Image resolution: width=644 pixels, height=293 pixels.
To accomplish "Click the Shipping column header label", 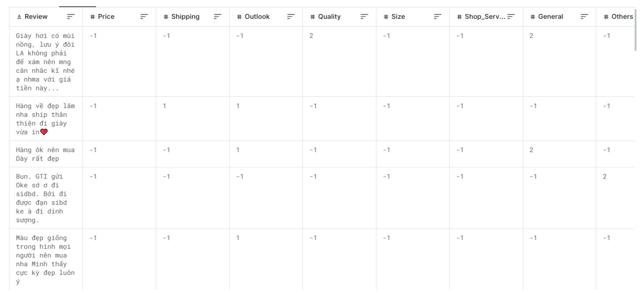I will [185, 16].
